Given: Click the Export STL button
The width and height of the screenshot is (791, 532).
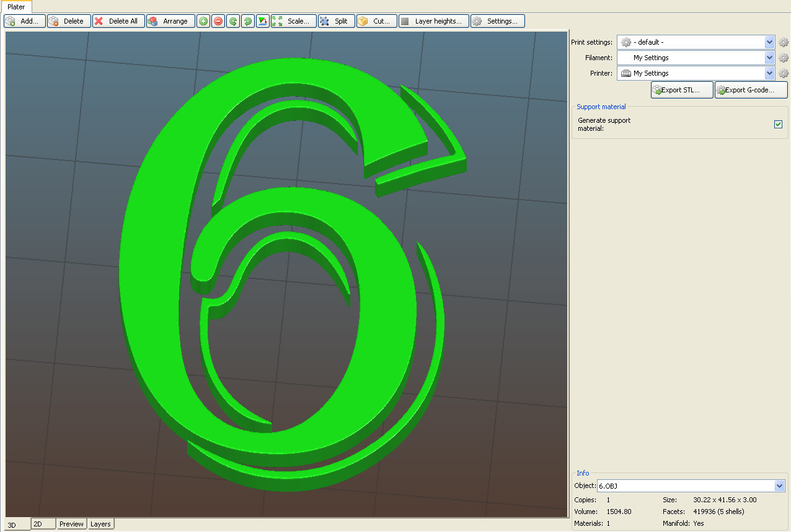Looking at the screenshot, I should pyautogui.click(x=681, y=89).
